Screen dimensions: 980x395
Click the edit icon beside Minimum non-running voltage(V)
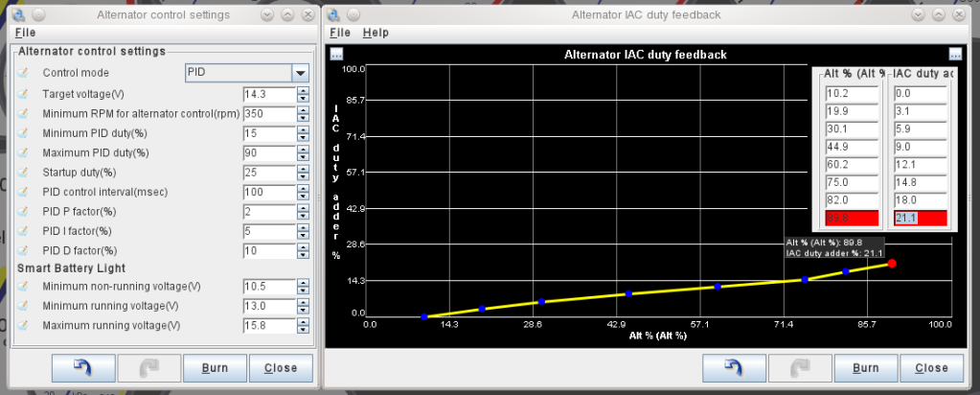(x=22, y=286)
